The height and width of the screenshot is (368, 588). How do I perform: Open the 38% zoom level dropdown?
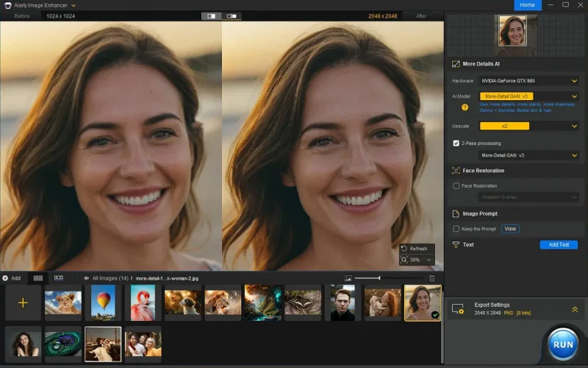429,260
